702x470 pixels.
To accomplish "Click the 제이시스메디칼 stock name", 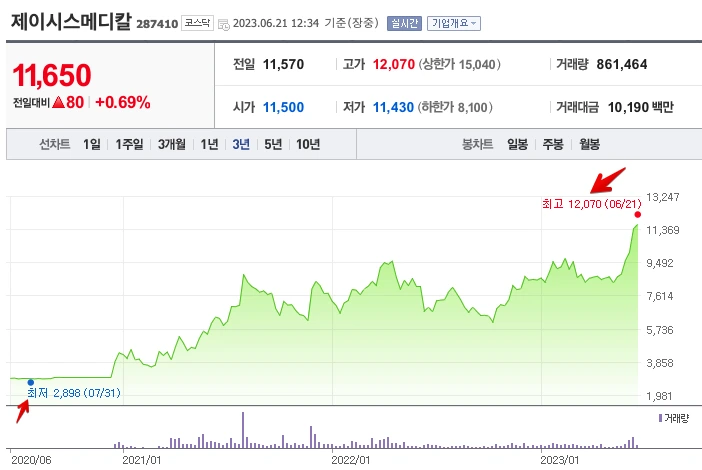I will click(x=71, y=21).
